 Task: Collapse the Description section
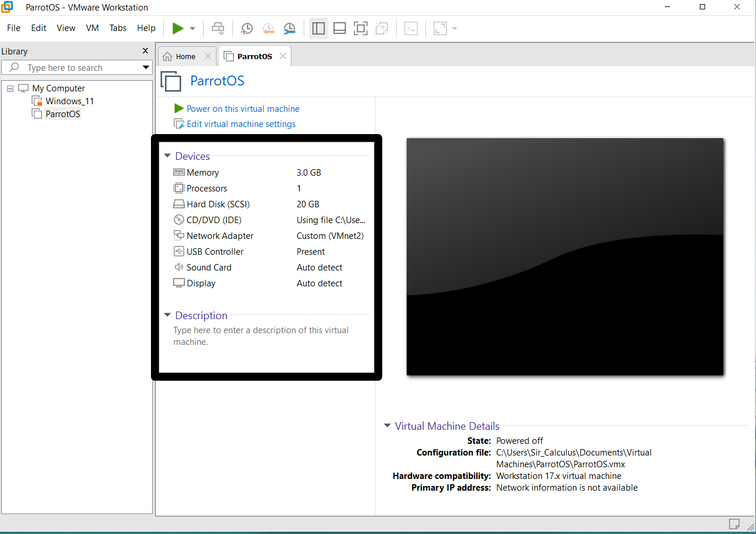coord(167,316)
